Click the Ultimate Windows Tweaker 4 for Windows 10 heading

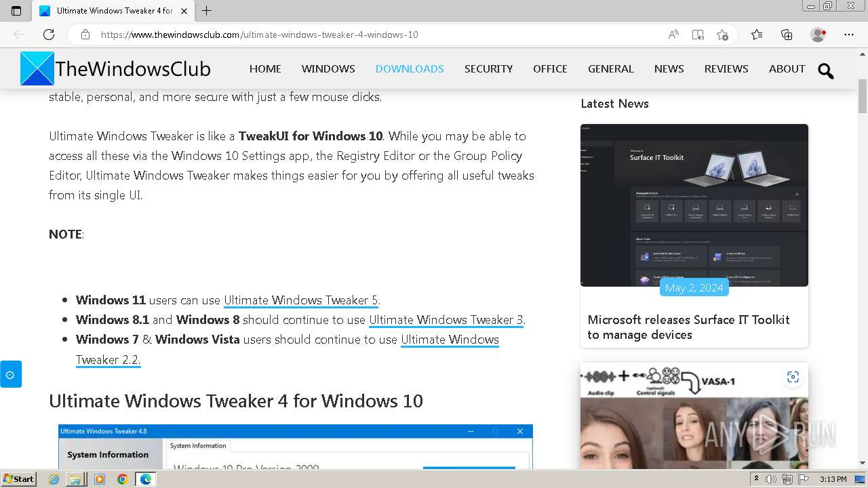(x=236, y=401)
